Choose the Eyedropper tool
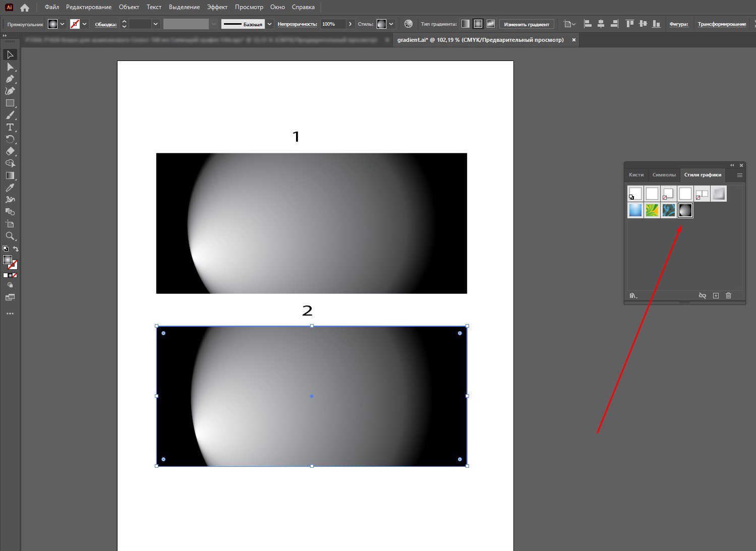Image resolution: width=756 pixels, height=551 pixels. pos(10,188)
